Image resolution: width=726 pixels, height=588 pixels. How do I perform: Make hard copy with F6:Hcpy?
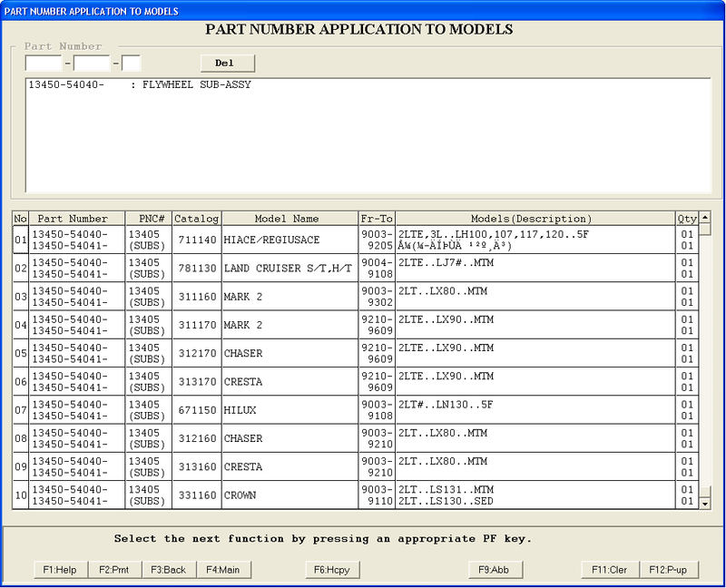click(332, 570)
